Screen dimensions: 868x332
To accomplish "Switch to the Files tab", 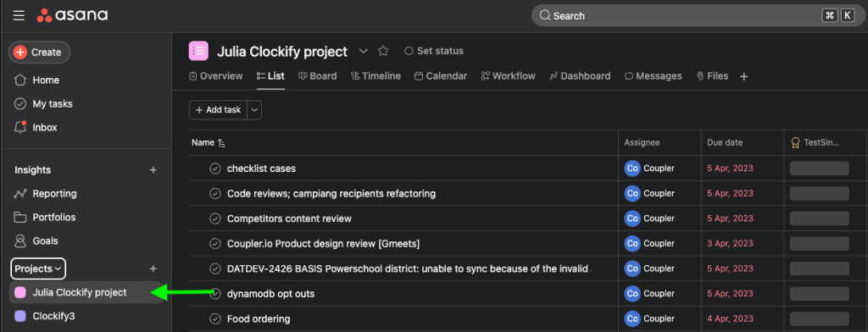I will (712, 76).
